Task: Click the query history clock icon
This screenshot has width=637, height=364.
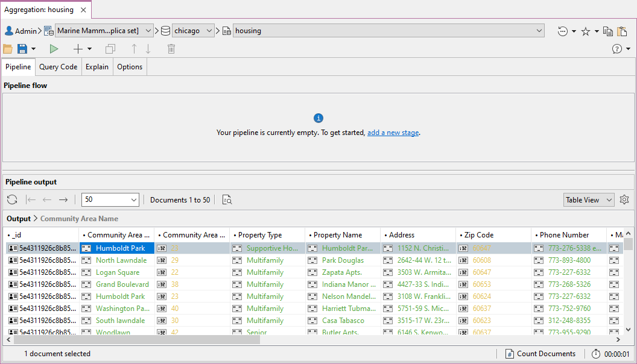Action: [x=563, y=31]
